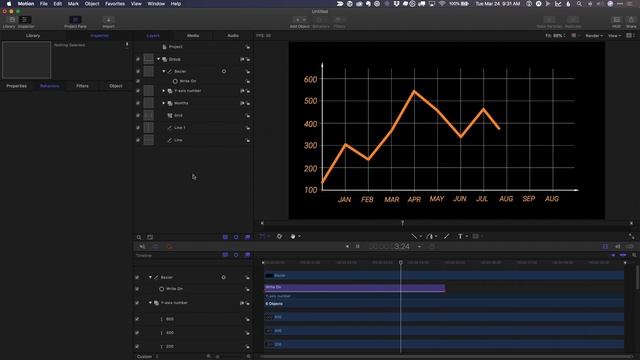Select the Line shape tool
The image size is (640, 360).
point(414,236)
